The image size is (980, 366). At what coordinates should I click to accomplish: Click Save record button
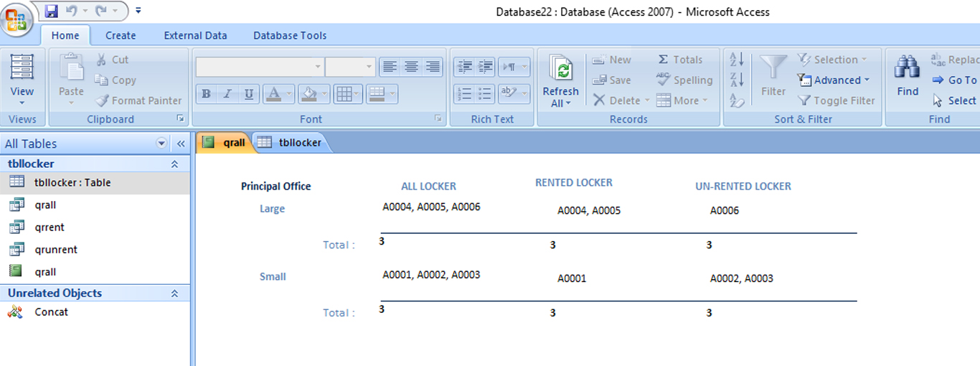612,80
